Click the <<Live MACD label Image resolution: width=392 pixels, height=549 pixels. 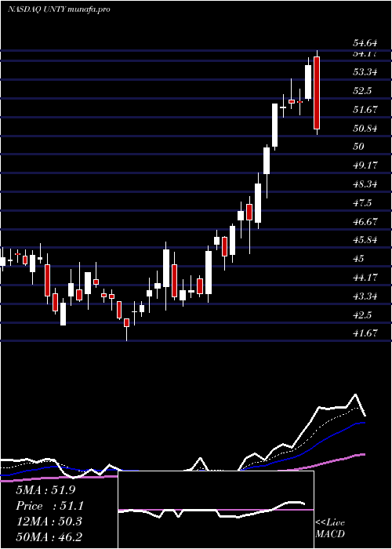(330, 529)
